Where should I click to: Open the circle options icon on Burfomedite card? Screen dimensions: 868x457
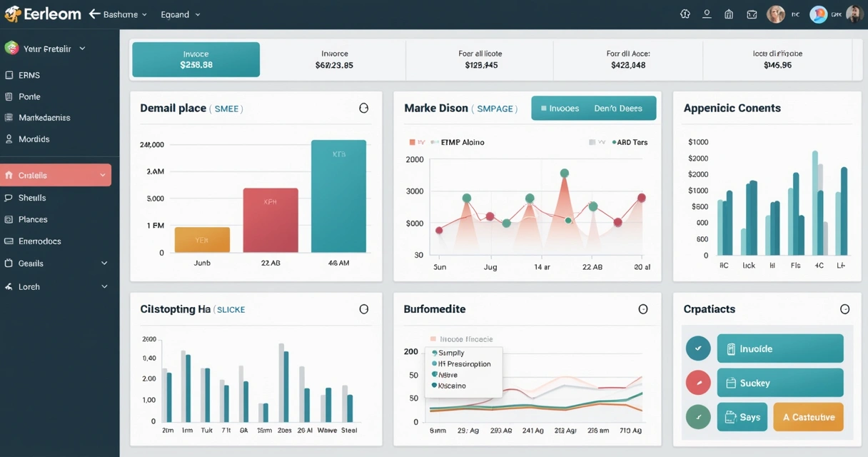pos(642,309)
